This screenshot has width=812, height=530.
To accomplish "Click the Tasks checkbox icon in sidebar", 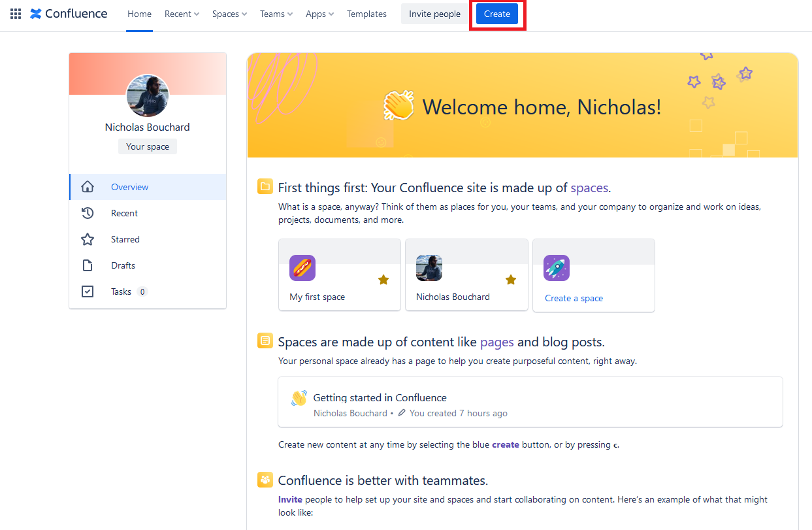I will (88, 291).
